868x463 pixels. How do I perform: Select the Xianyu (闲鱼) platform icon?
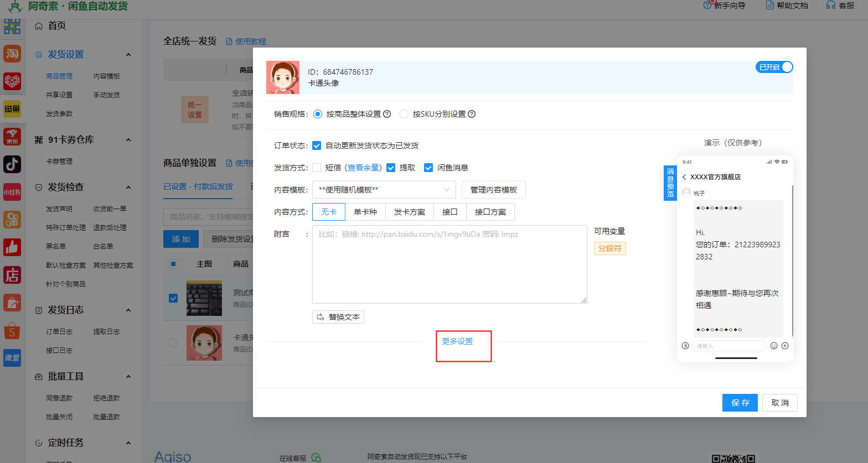12,109
